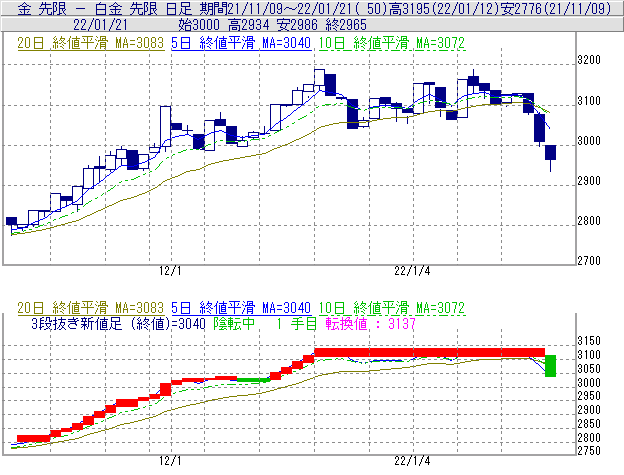Screen dimensions: 624x475
Task: Click the lower chart's 10日 終値平滑 MA=3072 legend
Action: [x=392, y=308]
